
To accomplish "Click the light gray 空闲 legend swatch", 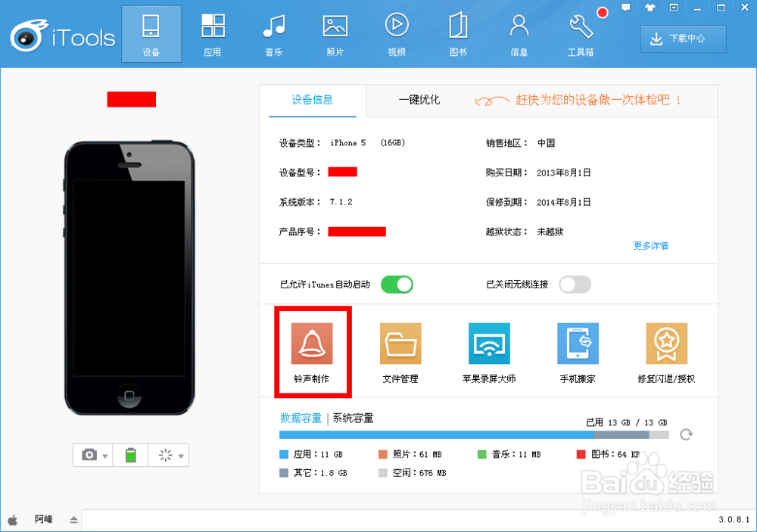I will tap(383, 473).
